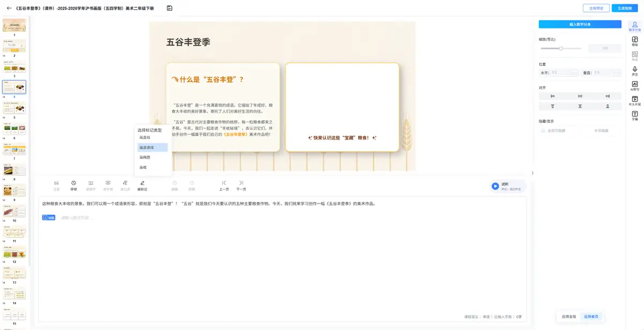The width and height of the screenshot is (644, 330).
Task: Select 画框 marker type
Action: click(152, 167)
